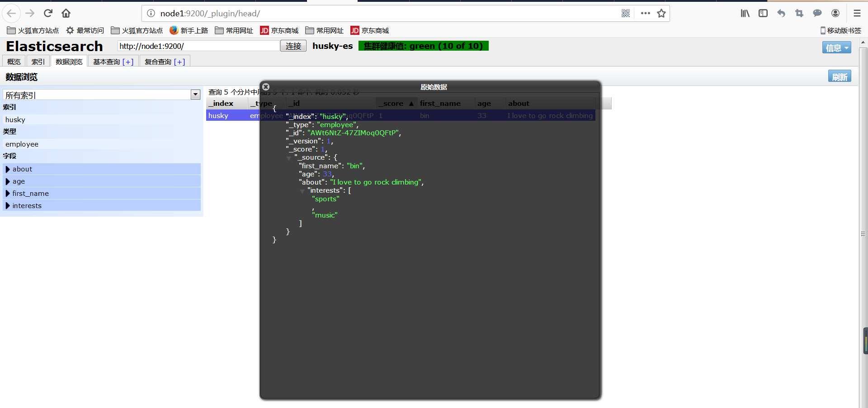Viewport: 868px width, 408px height.
Task: Open the second 京东商城 bookmark
Action: (x=370, y=30)
